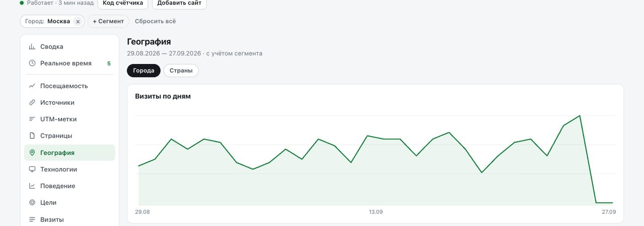Click Добавить сайт button
Image resolution: width=644 pixels, height=226 pixels.
click(179, 3)
